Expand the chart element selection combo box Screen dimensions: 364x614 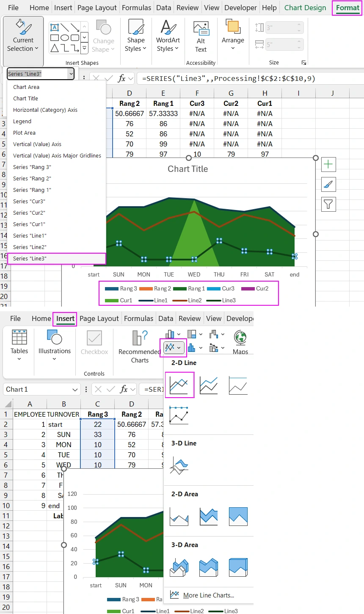tap(71, 74)
